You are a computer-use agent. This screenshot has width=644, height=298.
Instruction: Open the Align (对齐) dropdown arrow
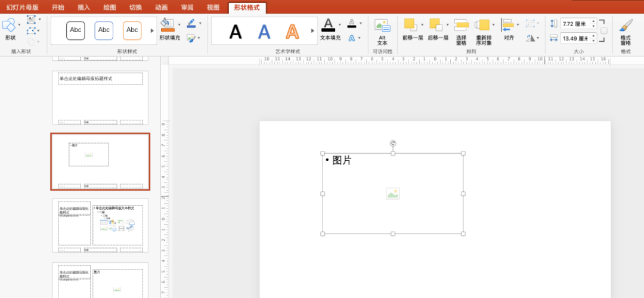click(518, 24)
